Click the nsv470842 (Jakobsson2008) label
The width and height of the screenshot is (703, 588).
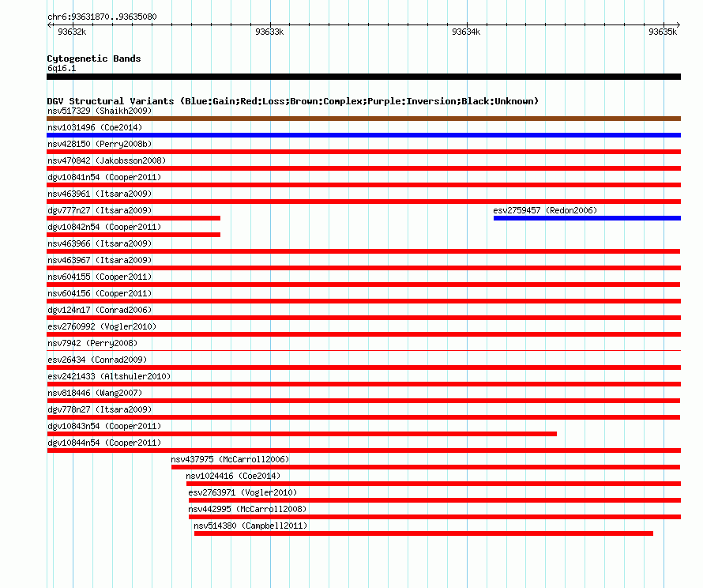click(107, 160)
